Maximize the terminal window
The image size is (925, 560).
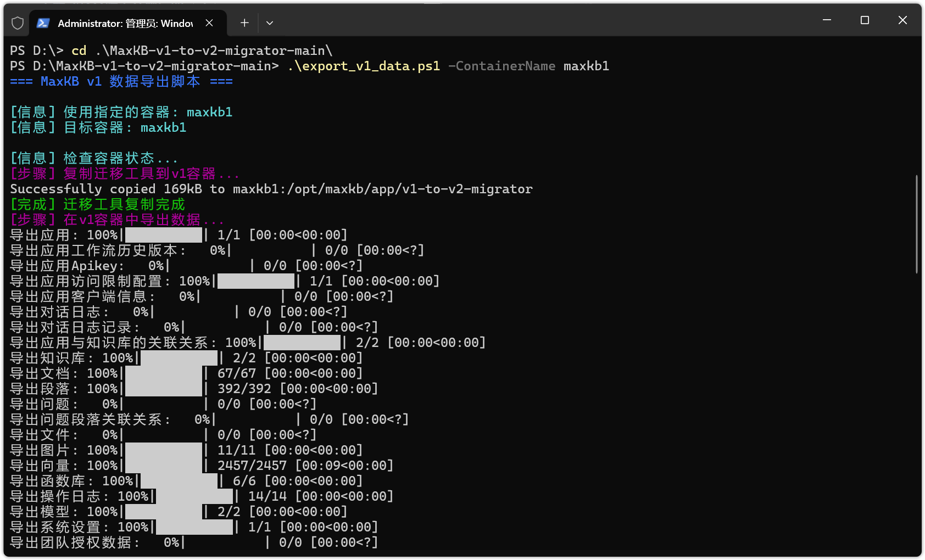point(865,20)
